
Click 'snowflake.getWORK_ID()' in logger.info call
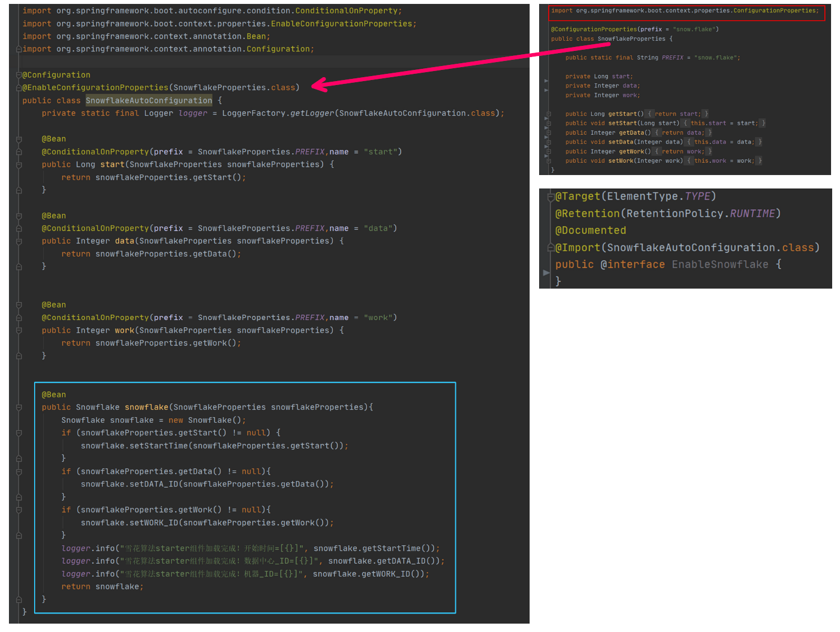[x=369, y=574]
